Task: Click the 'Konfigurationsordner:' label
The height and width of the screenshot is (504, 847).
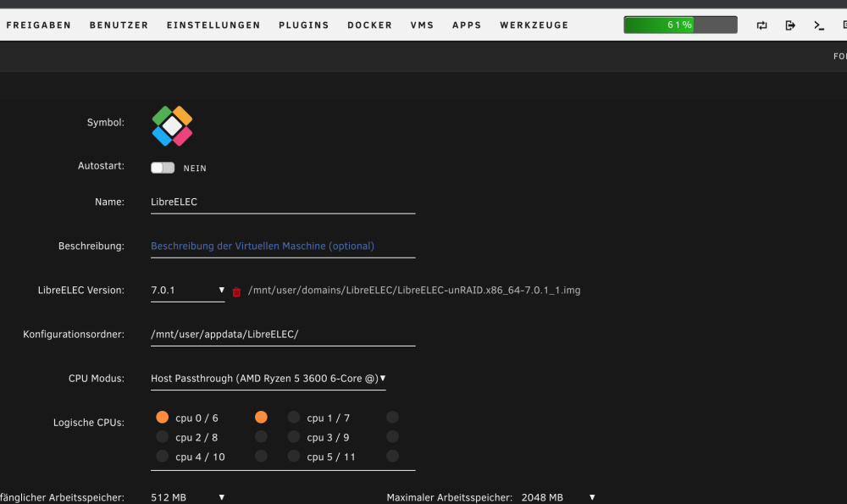Action: pos(74,335)
